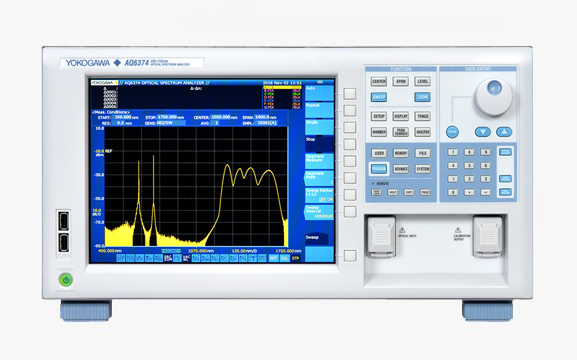Image resolution: width=577 pixels, height=360 pixels.
Task: Open the SETUP function menu key
Action: 379,116
